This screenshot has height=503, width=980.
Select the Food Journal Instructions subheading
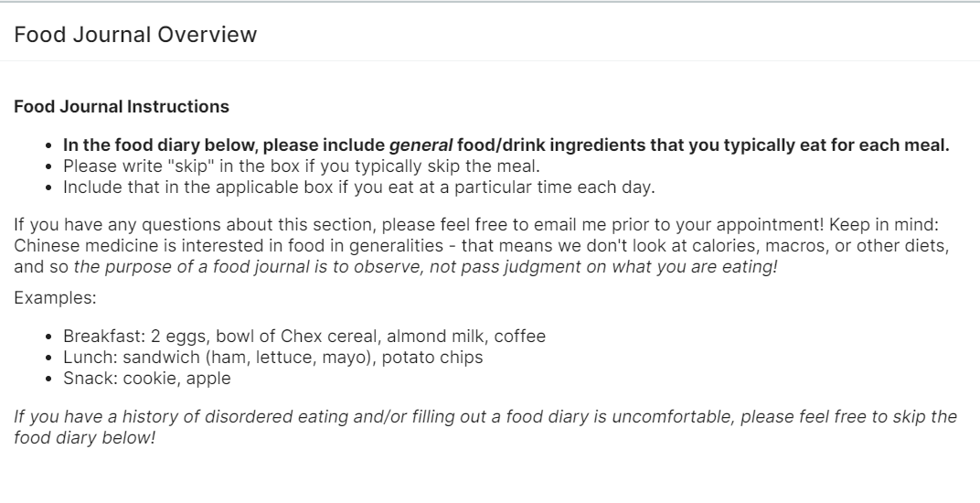pos(122,106)
